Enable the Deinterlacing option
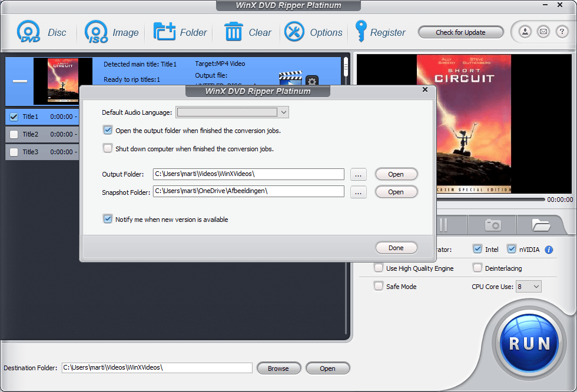Screen dimensions: 577x392 pos(477,268)
